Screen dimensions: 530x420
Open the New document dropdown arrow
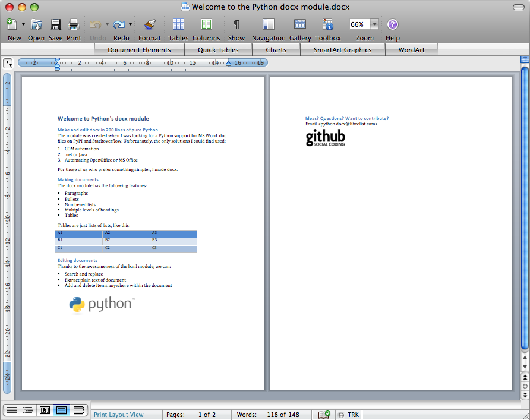point(23,24)
